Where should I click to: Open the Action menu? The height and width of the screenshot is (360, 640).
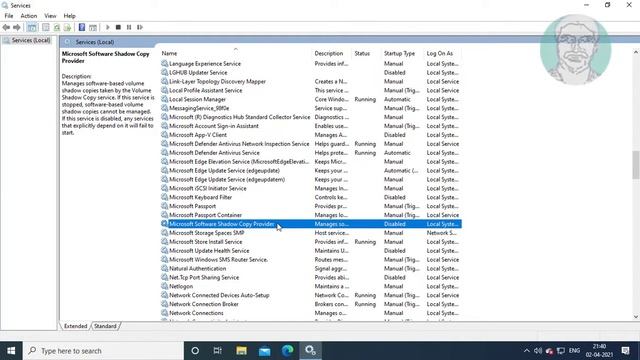pos(29,16)
